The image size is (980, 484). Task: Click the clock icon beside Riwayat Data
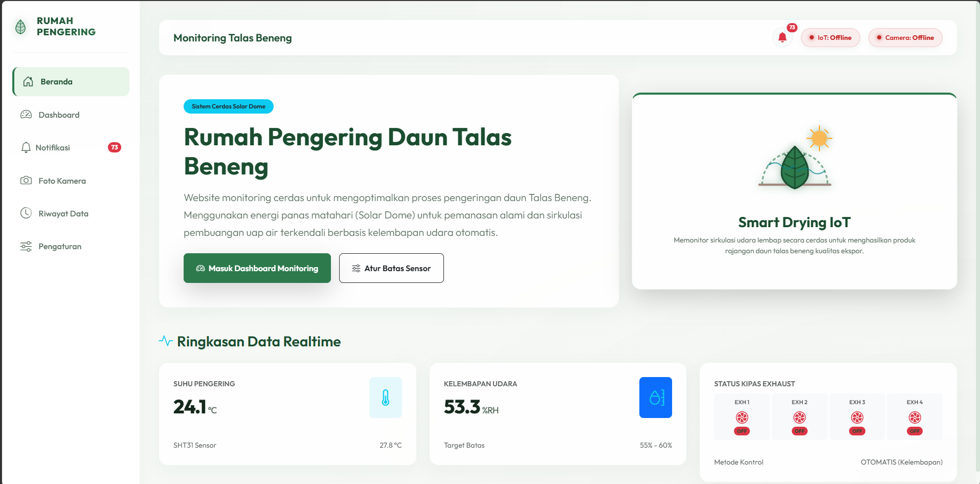(x=26, y=213)
